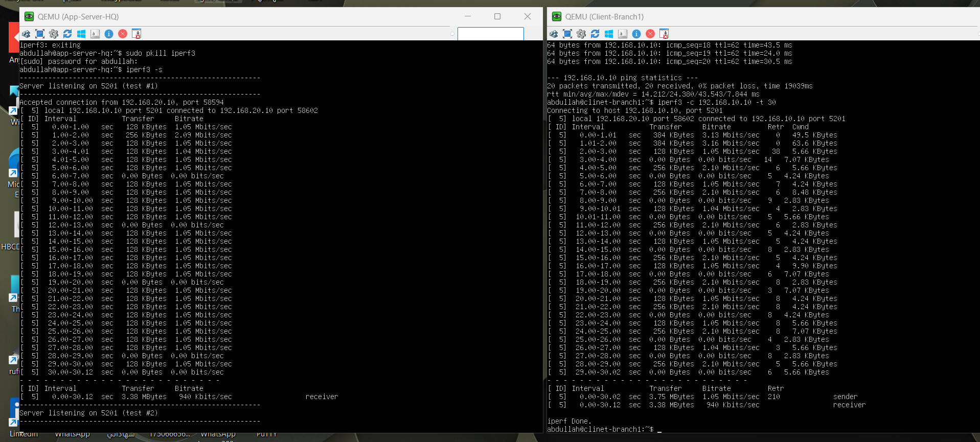The image size is (980, 442).
Task: Click red disconnect X icon in App-Server-HQ toolbar
Action: pos(123,34)
